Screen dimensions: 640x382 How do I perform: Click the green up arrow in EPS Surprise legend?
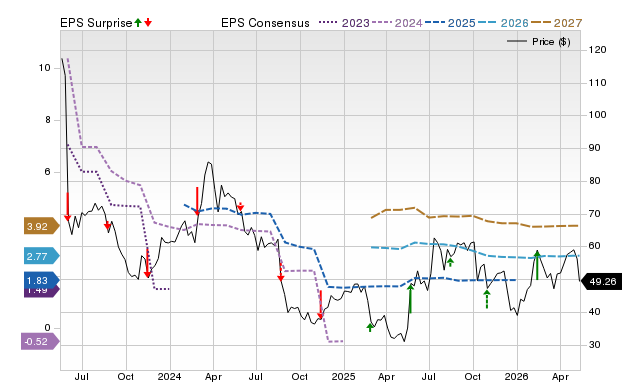[x=138, y=23]
